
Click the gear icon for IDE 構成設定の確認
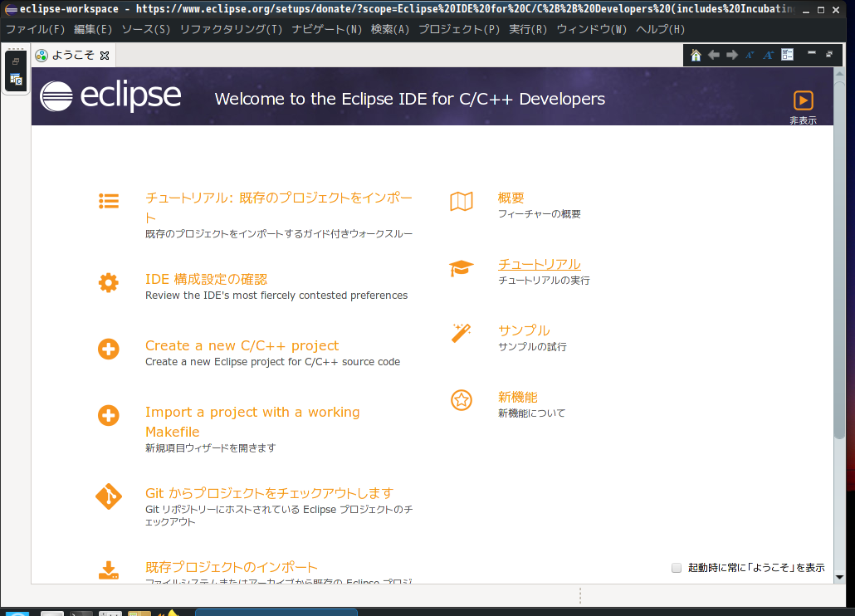(x=109, y=283)
